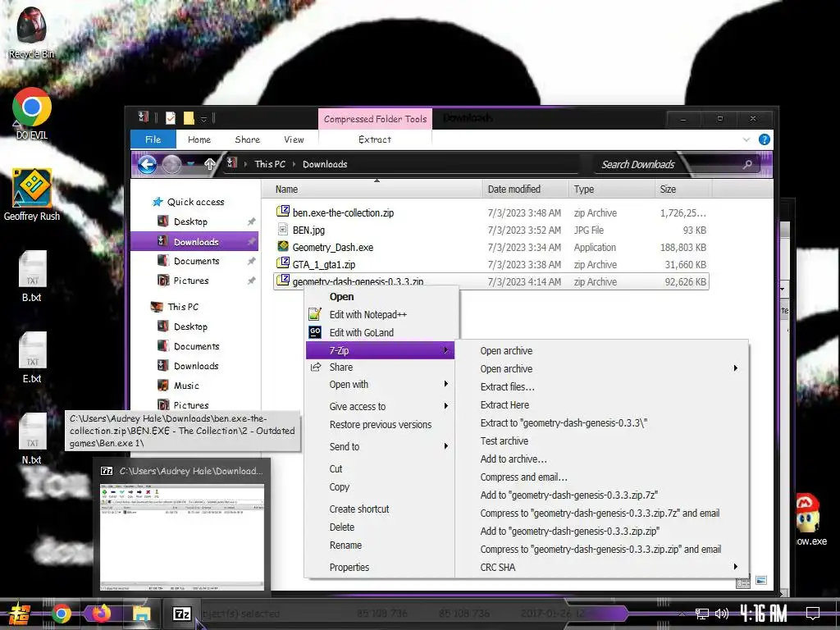Click the volume icon in tray

[x=722, y=614]
